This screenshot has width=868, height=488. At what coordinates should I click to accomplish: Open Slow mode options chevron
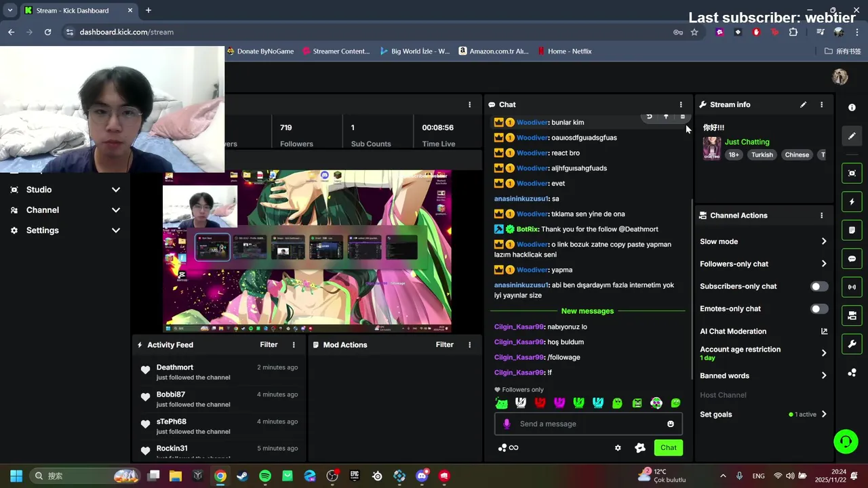pyautogui.click(x=824, y=242)
